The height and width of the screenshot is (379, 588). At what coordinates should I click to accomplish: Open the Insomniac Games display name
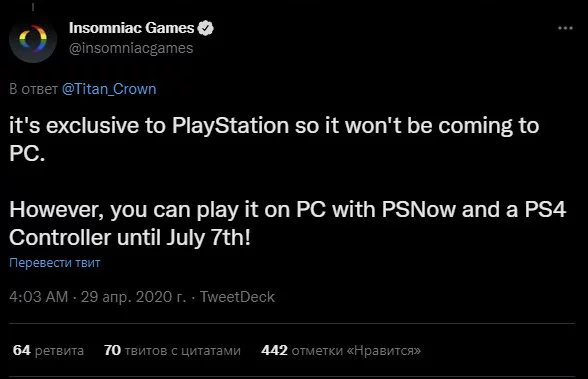tap(131, 28)
